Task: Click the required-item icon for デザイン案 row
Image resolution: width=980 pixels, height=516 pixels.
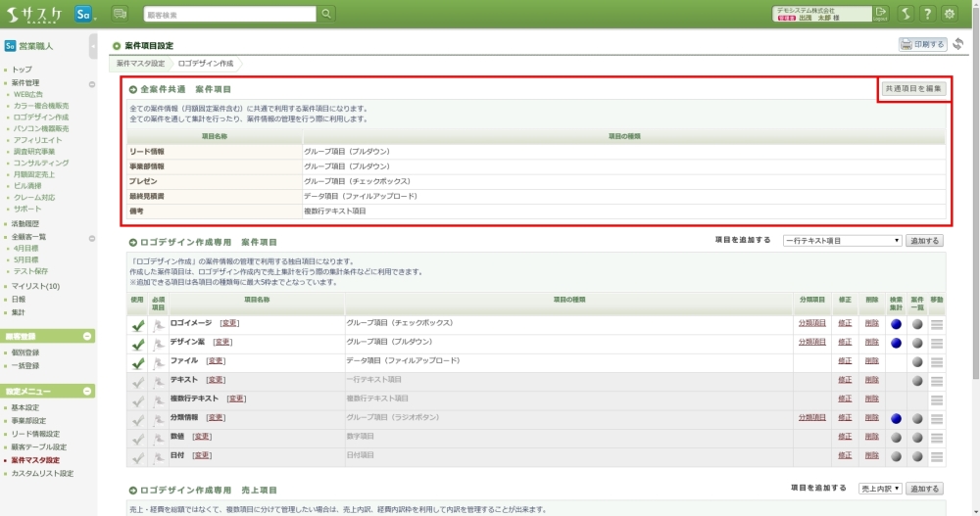Action: pos(158,344)
